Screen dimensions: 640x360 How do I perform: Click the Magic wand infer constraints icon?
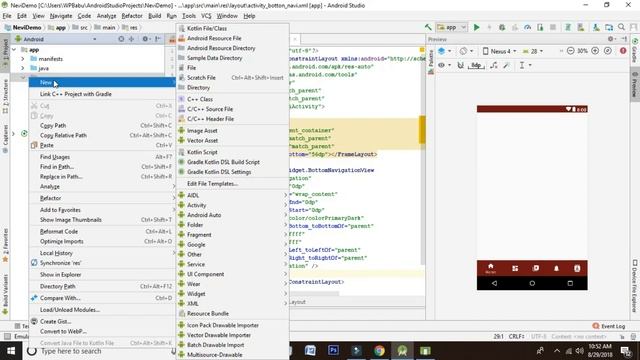(x=507, y=65)
